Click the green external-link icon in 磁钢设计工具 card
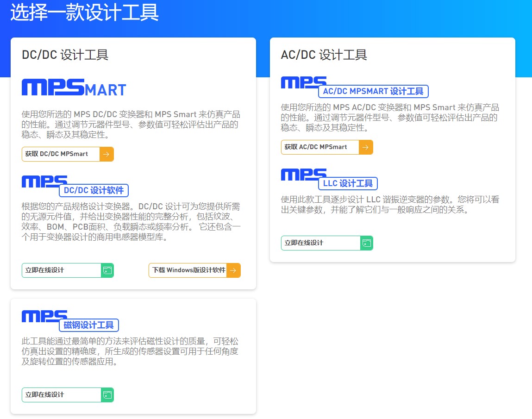The image size is (532, 419). click(108, 395)
